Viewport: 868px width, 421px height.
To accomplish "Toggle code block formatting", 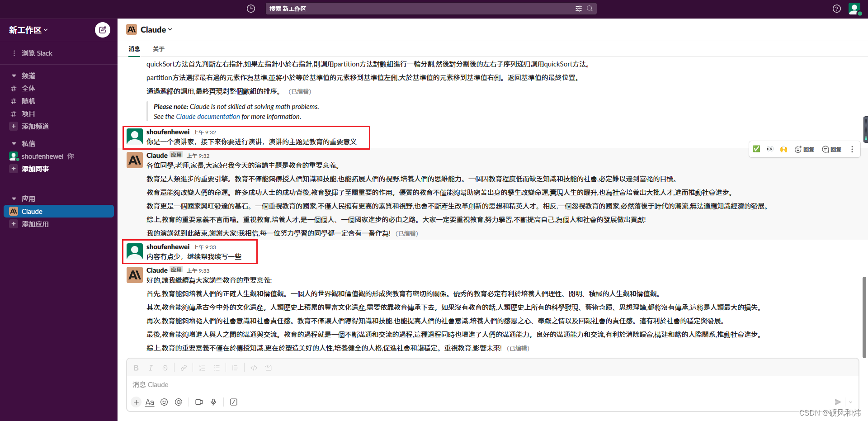I will click(x=268, y=368).
